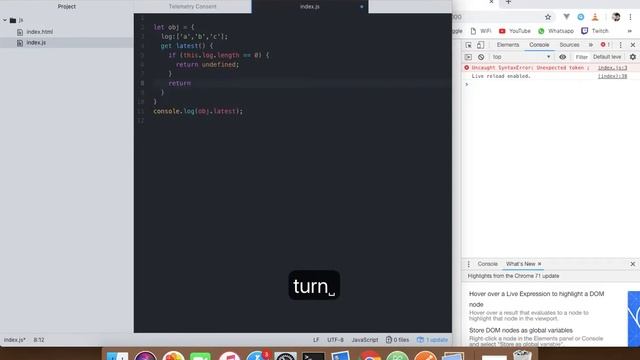640x360 pixels.
Task: Select the index.js editor tab
Action: click(x=310, y=7)
